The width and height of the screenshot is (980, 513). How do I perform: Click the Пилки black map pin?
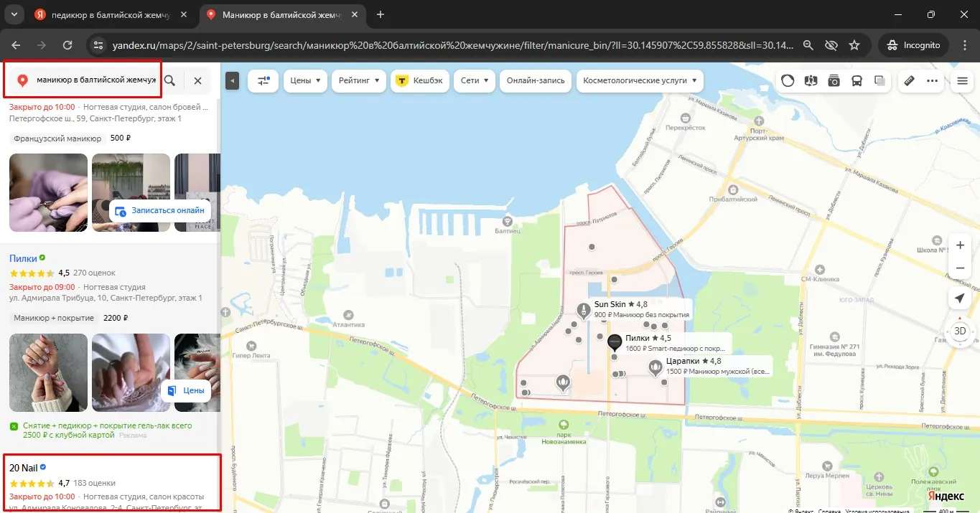coord(614,342)
